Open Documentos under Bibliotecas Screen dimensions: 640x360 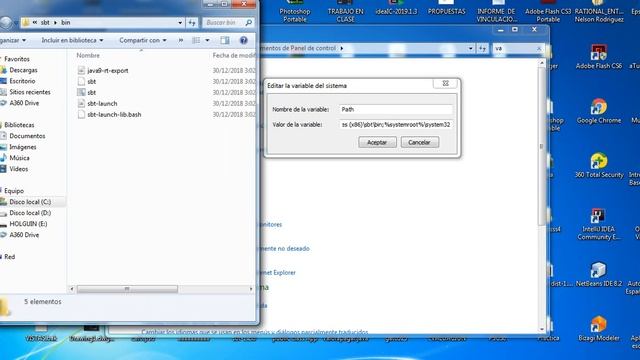27,136
